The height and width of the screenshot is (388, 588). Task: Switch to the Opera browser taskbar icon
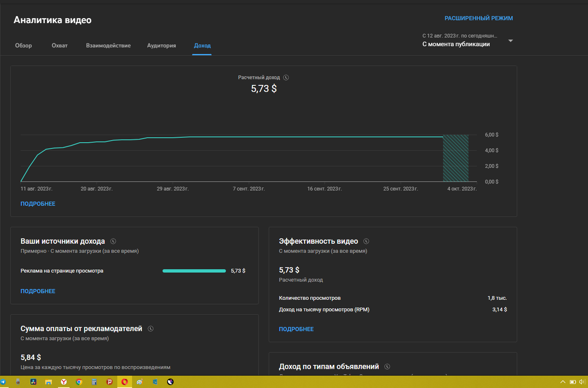pyautogui.click(x=124, y=382)
